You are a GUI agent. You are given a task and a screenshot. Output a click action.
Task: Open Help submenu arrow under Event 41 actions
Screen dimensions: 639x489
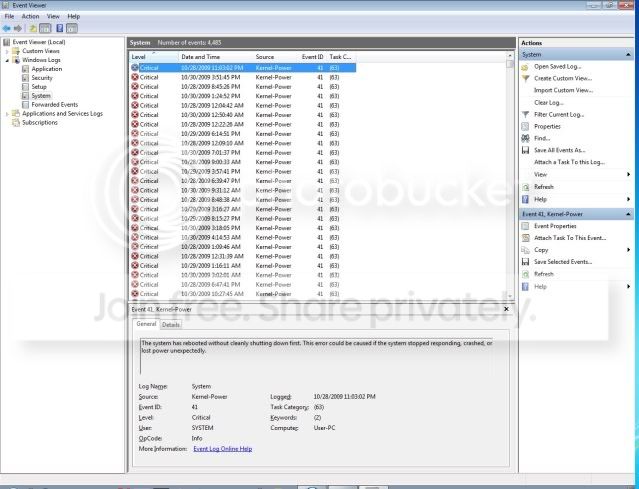629,286
